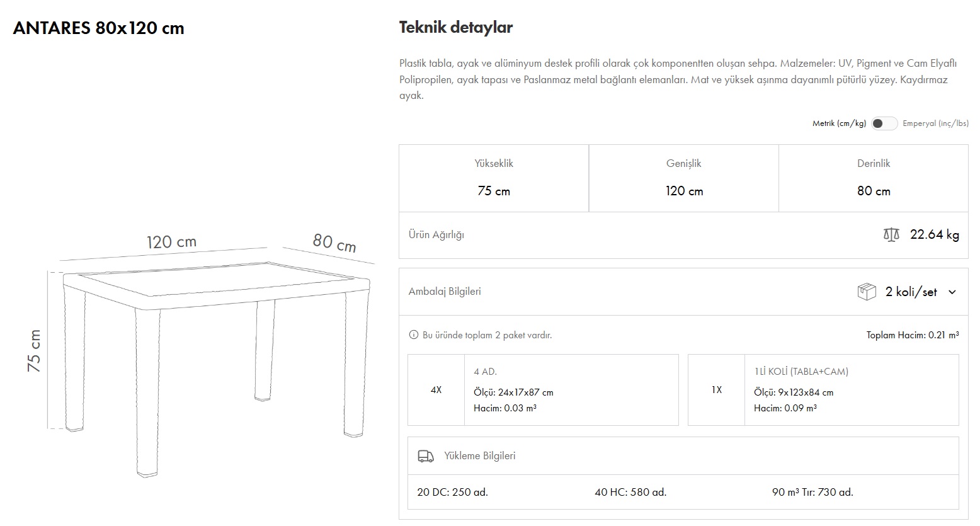Screen dimensions: 980x526
Task: Select the Metrik (cm/kg) label
Action: pyautogui.click(x=839, y=123)
